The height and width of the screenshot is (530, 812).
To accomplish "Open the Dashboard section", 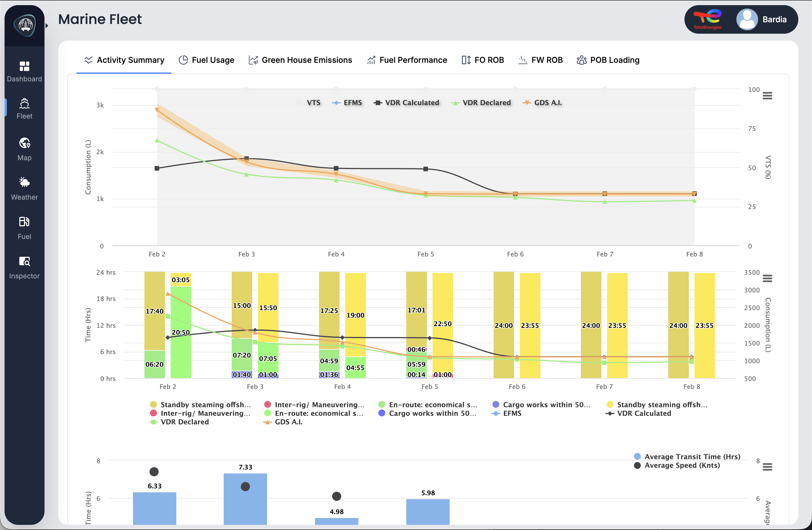I will 24,71.
